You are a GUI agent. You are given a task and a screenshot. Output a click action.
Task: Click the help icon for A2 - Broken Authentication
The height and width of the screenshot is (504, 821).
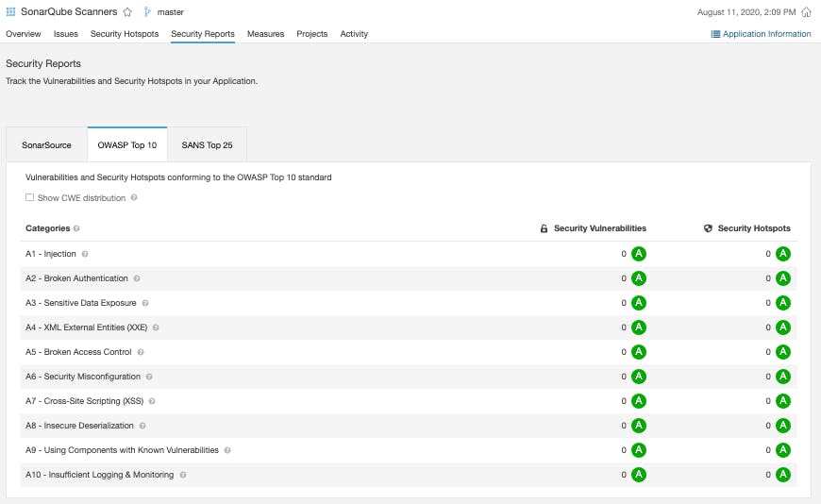(137, 278)
